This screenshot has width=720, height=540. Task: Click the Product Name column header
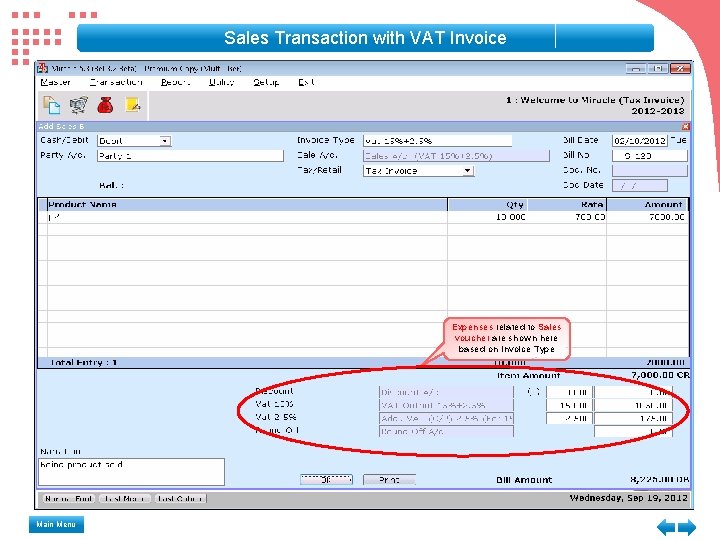click(247, 204)
